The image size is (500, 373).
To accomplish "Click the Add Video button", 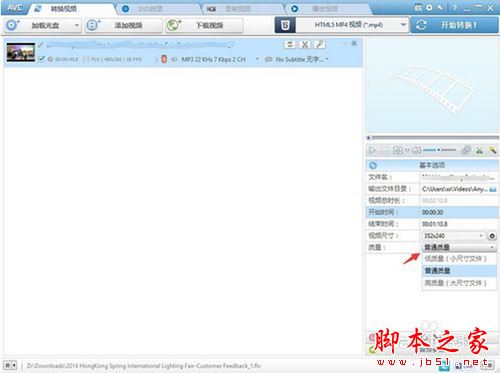I will tap(123, 25).
